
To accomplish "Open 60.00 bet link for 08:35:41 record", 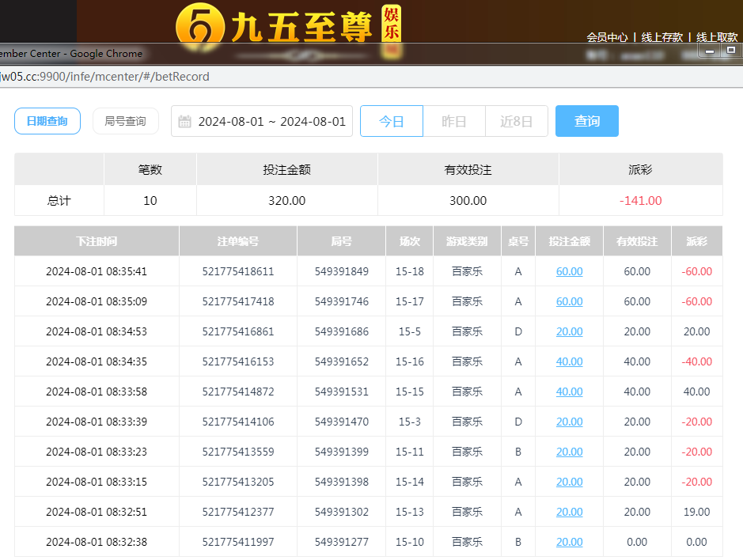I will 569,271.
